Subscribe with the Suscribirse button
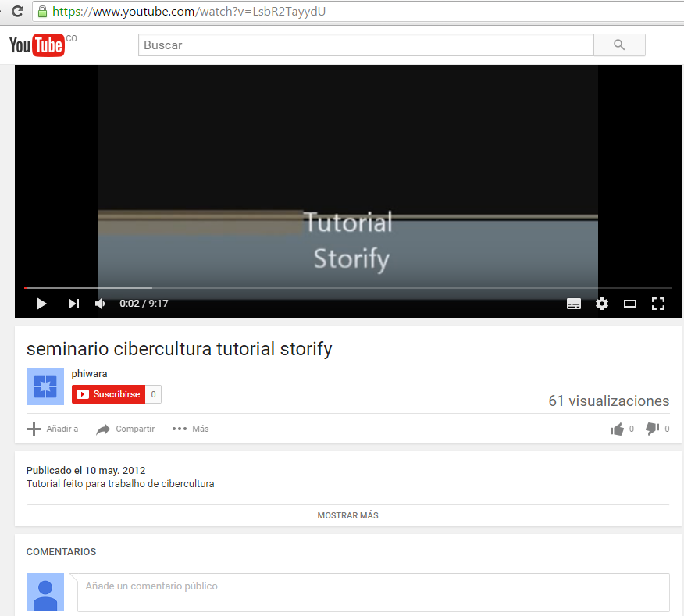The image size is (684, 616). point(109,394)
